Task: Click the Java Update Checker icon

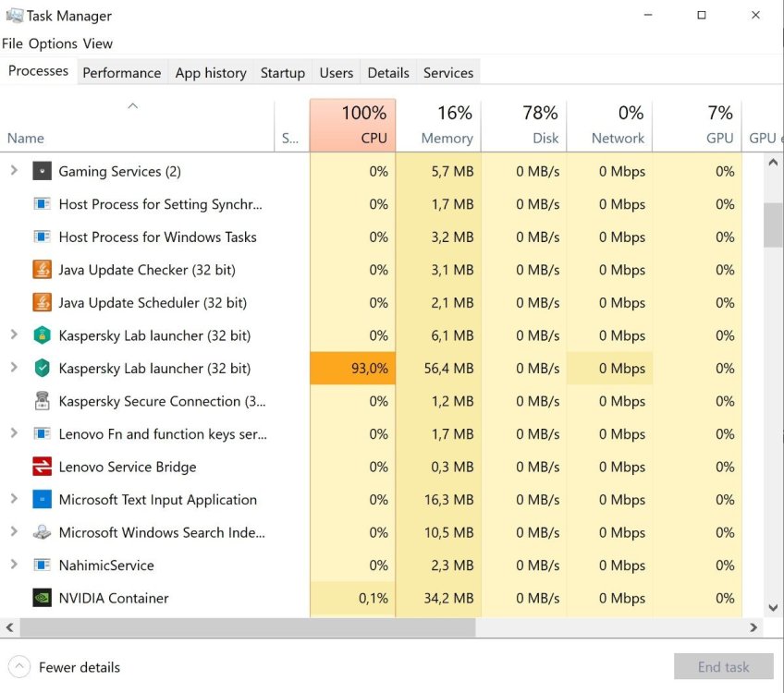Action: (42, 270)
